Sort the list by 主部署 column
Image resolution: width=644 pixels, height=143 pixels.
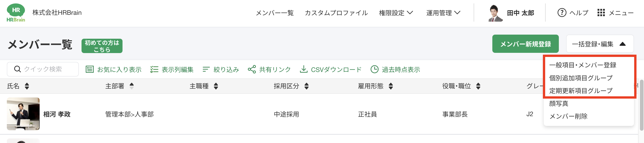point(132,86)
